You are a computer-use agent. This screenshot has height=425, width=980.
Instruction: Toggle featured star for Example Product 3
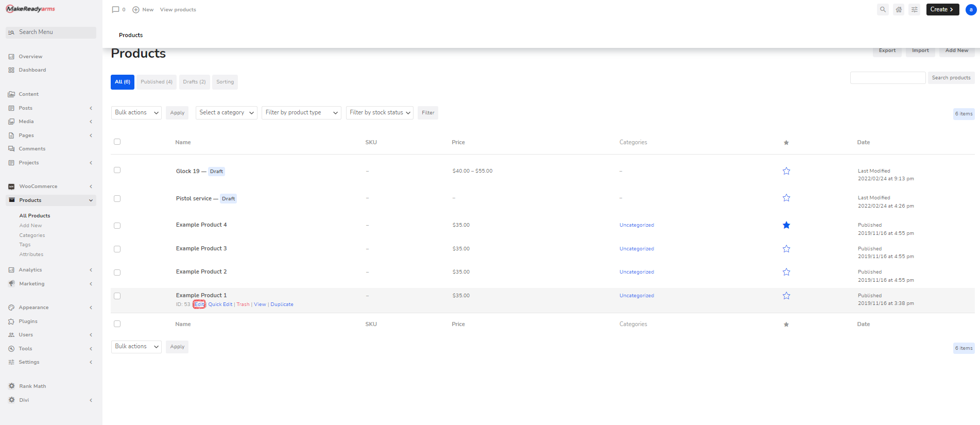point(786,249)
